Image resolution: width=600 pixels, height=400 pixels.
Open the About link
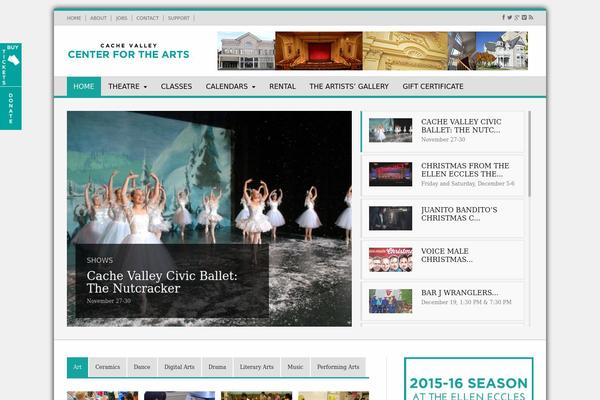pyautogui.click(x=98, y=18)
